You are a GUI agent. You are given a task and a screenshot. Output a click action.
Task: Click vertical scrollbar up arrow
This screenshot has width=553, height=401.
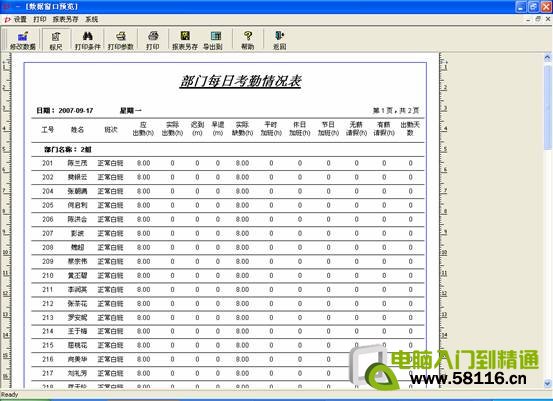(x=547, y=57)
